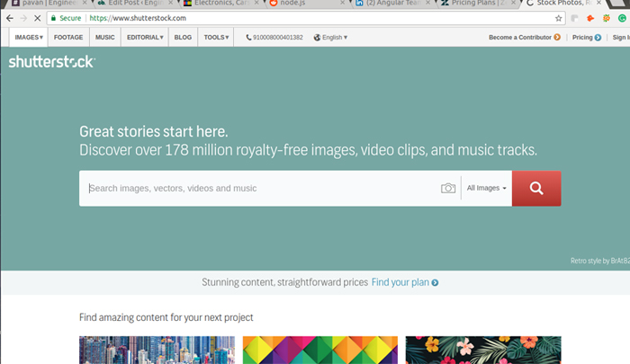Open the colorful geometric pattern thumbnail

320,350
